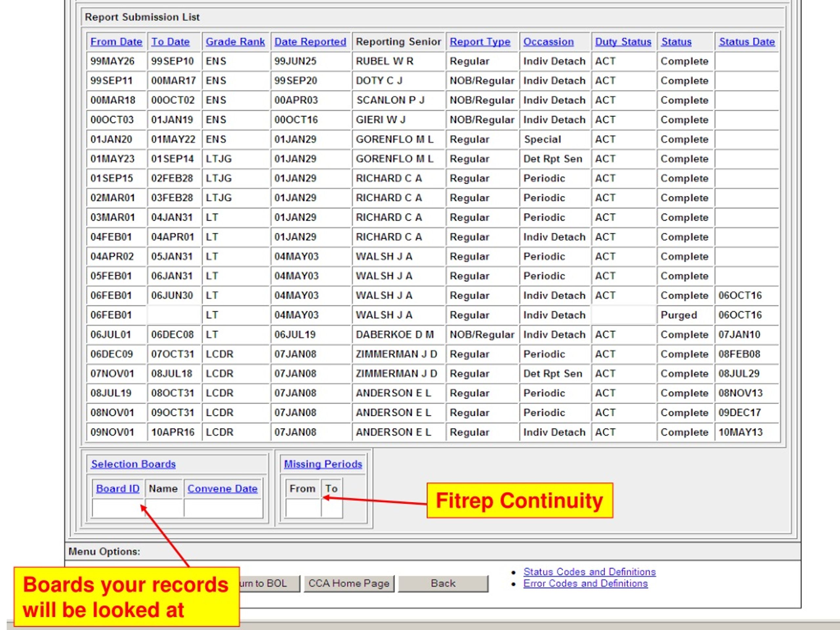The width and height of the screenshot is (840, 630).
Task: Select reporting senior RUBEL W R
Action: tap(398, 61)
